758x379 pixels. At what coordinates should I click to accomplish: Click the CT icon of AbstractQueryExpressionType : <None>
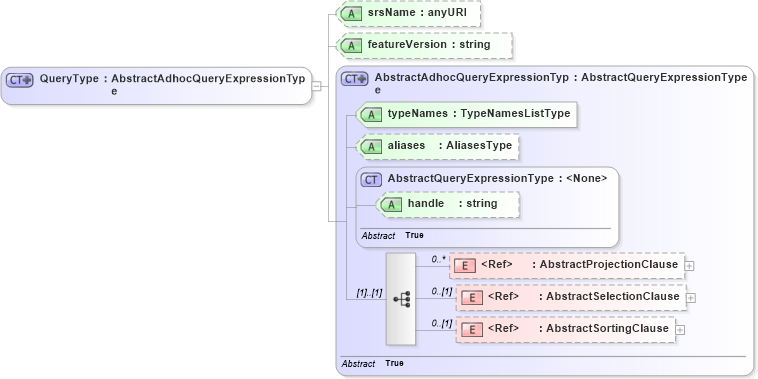tap(371, 180)
